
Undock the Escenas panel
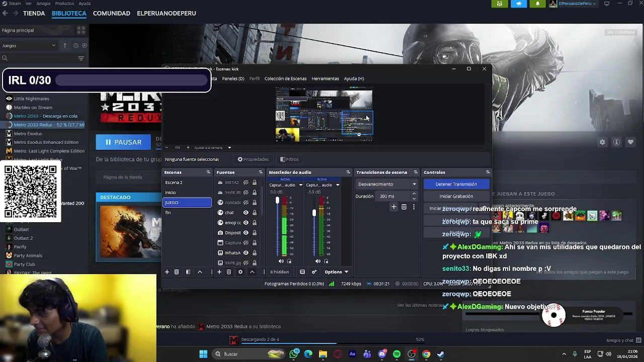coord(208,172)
